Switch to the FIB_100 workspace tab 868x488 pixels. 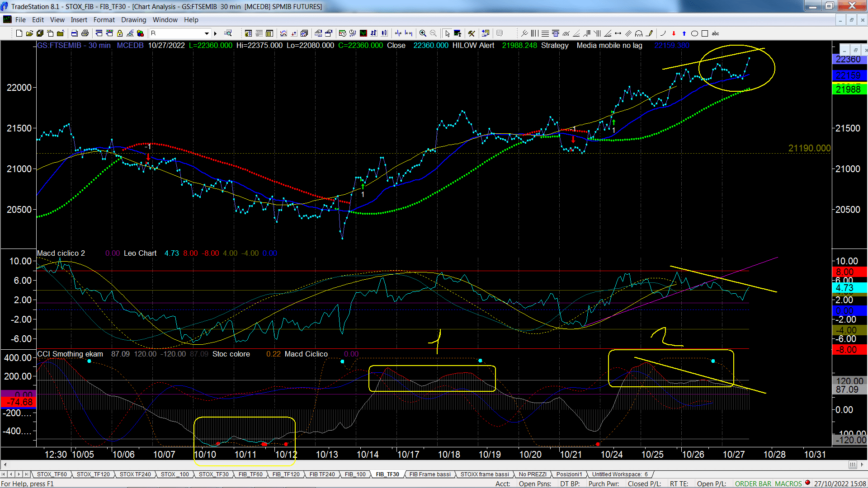(355, 474)
